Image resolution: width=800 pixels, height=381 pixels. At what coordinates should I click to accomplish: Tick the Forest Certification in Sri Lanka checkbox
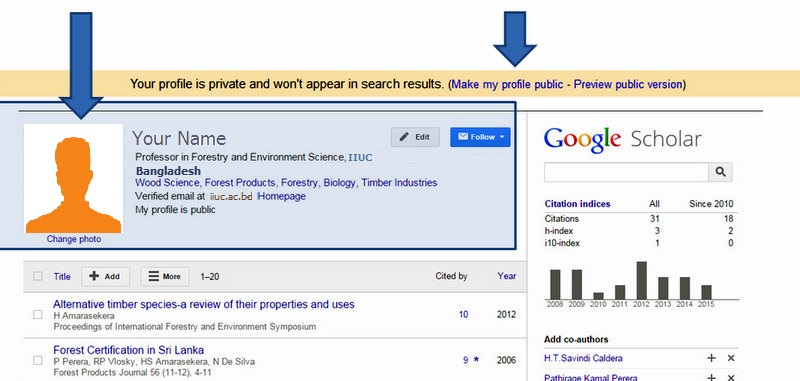[38, 360]
